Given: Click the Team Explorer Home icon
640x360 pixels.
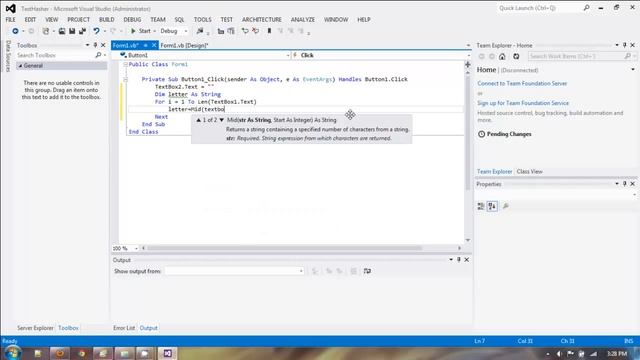Looking at the screenshot, I should click(502, 56).
